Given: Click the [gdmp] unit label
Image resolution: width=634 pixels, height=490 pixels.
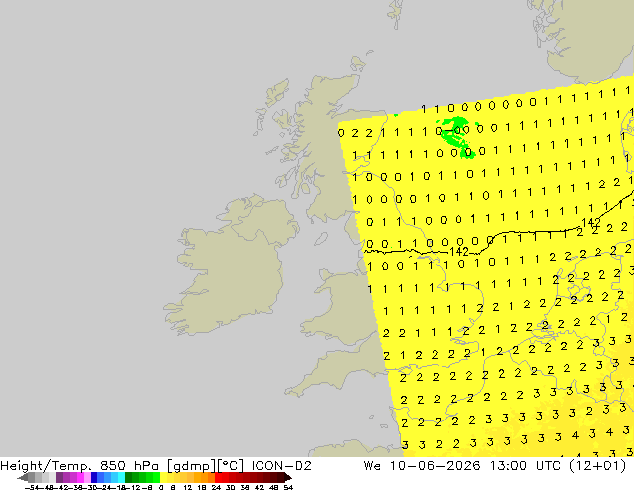Looking at the screenshot, I should click(x=192, y=466).
